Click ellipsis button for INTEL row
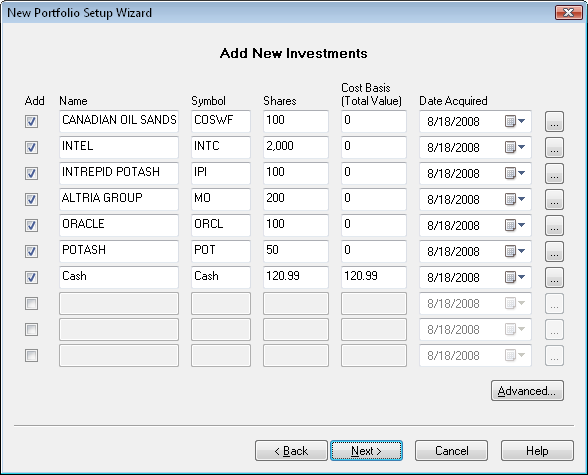 tap(554, 147)
